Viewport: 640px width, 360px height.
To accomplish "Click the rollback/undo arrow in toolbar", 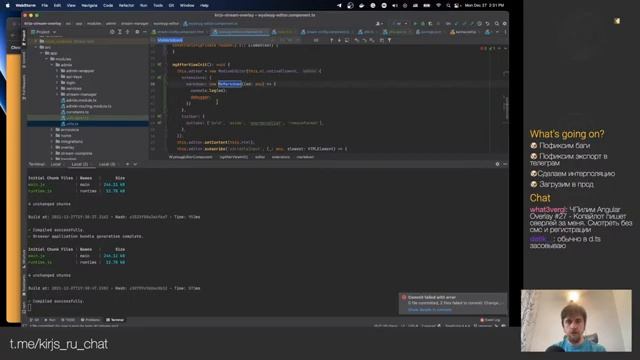I will (487, 24).
